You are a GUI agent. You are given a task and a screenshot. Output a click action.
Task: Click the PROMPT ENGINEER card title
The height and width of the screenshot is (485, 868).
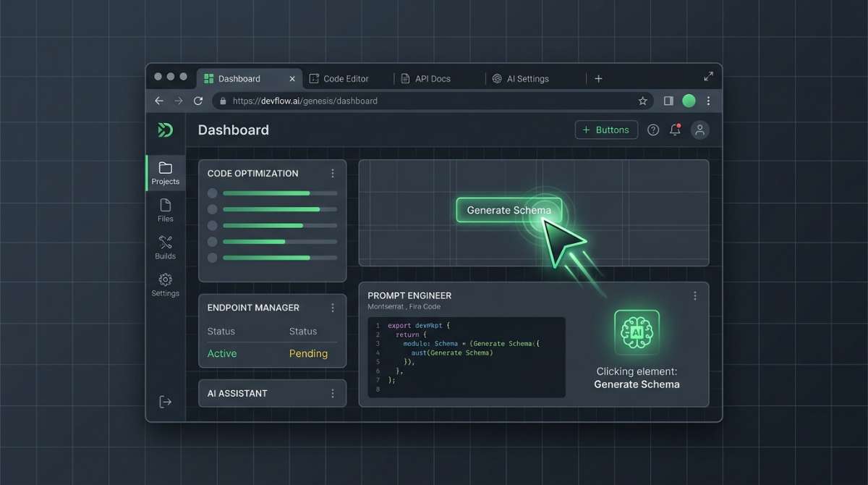tap(409, 296)
